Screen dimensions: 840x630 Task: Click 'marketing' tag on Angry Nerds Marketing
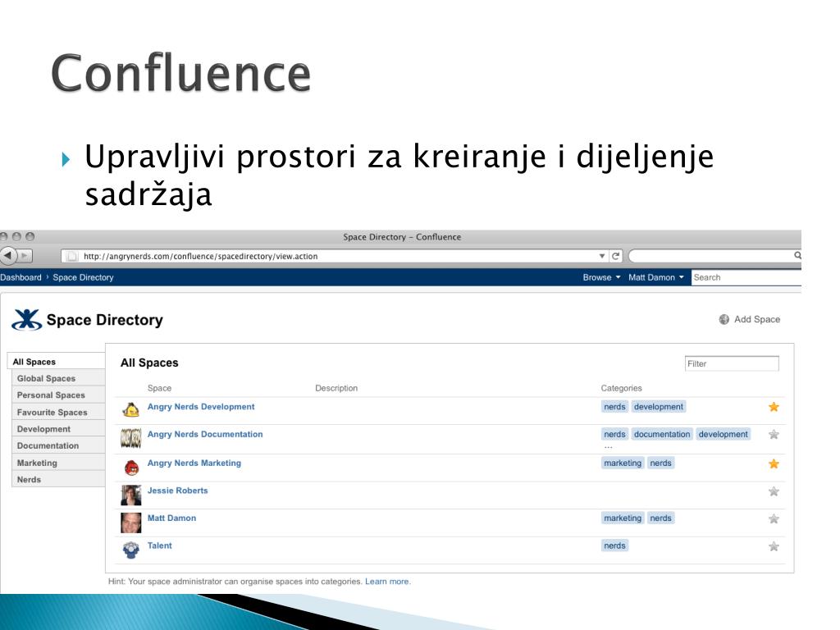coord(623,463)
